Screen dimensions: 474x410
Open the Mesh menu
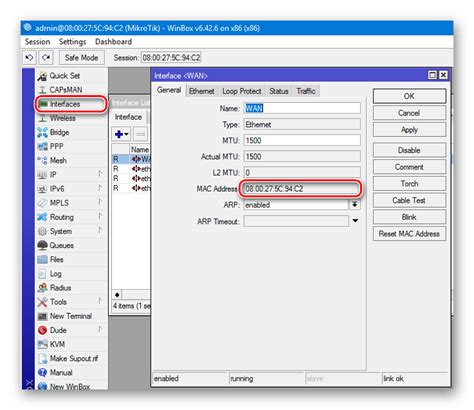(x=71, y=160)
